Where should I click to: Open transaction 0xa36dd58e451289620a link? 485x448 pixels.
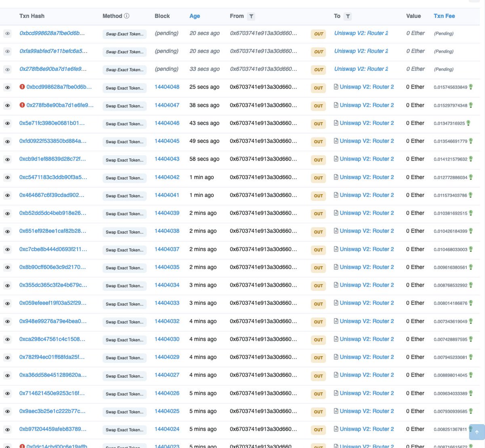click(53, 375)
